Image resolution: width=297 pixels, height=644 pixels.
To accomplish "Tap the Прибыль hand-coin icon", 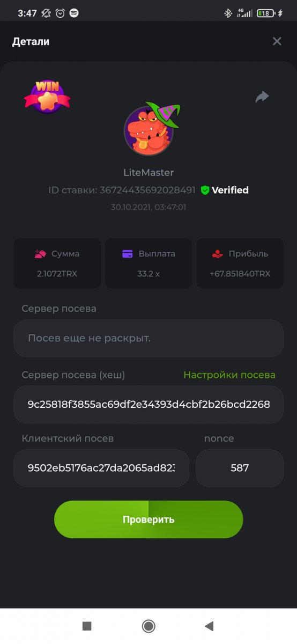I will pos(218,254).
